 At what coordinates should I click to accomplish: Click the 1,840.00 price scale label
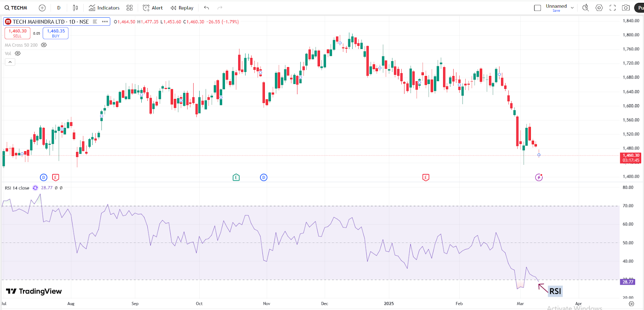[631, 21]
